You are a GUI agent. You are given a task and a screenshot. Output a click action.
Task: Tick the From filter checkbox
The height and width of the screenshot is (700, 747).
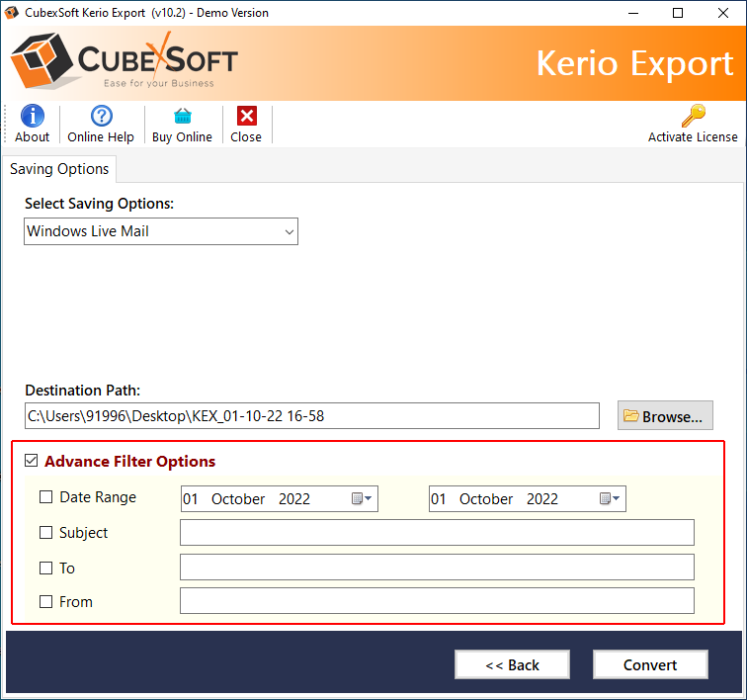point(45,602)
